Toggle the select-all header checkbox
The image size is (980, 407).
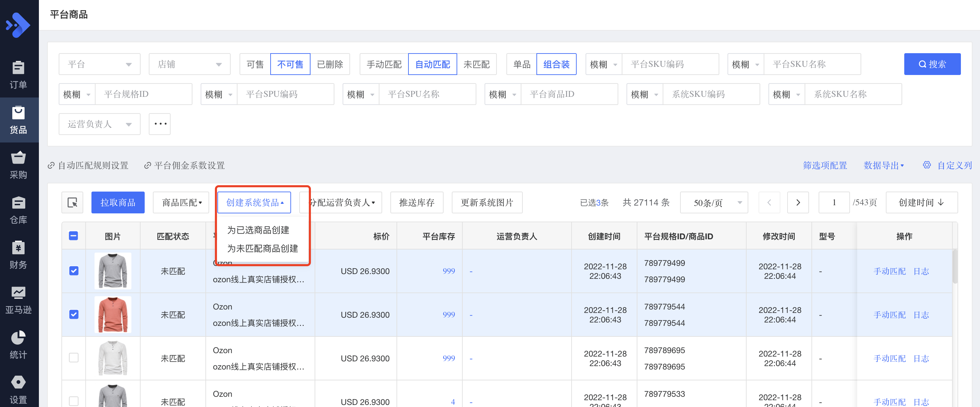tap(74, 236)
